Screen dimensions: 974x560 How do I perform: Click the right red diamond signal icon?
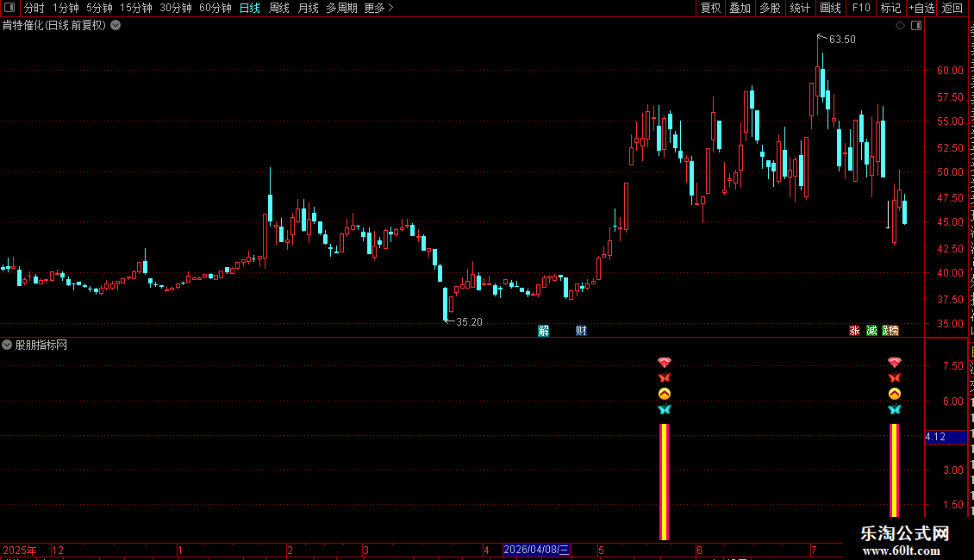point(894,362)
